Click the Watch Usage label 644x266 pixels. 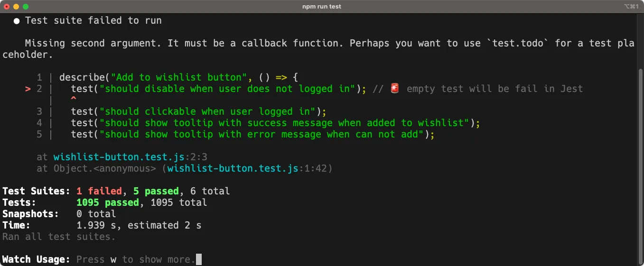pyautogui.click(x=37, y=259)
